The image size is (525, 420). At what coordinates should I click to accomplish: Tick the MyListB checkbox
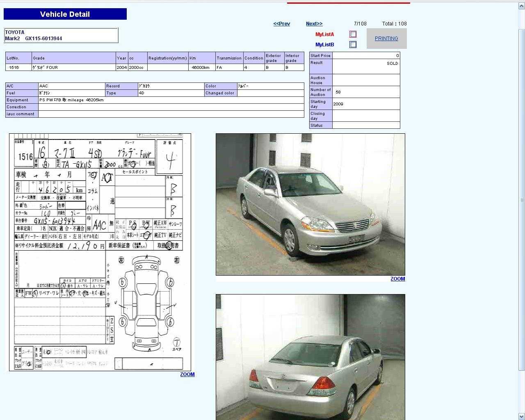(353, 45)
